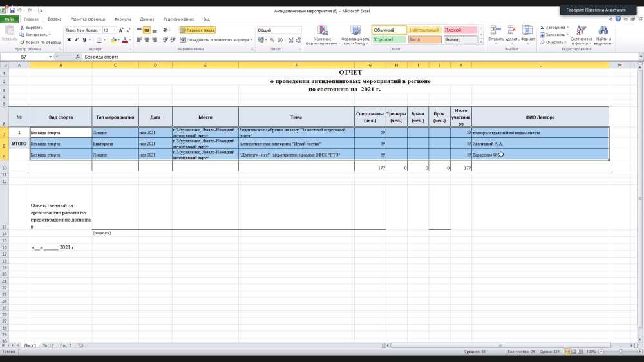This screenshot has width=644, height=362.
Task: Expand the cell styles gallery
Action: coord(481,41)
